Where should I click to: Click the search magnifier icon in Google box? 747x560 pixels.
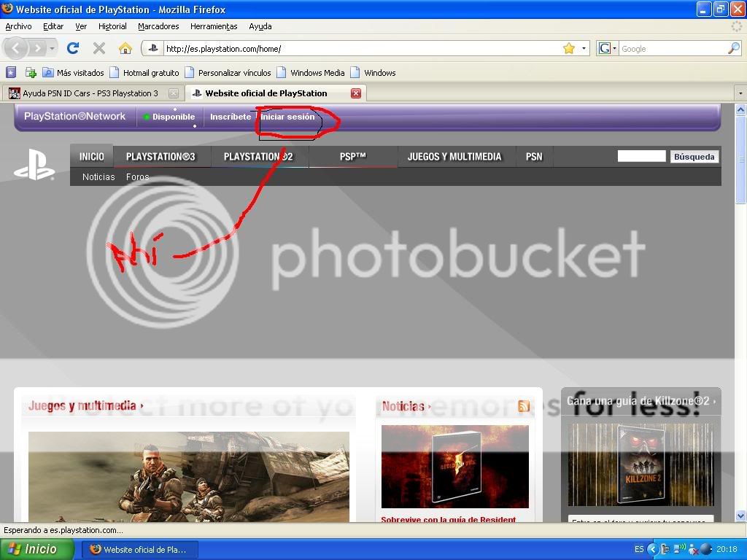(x=733, y=49)
